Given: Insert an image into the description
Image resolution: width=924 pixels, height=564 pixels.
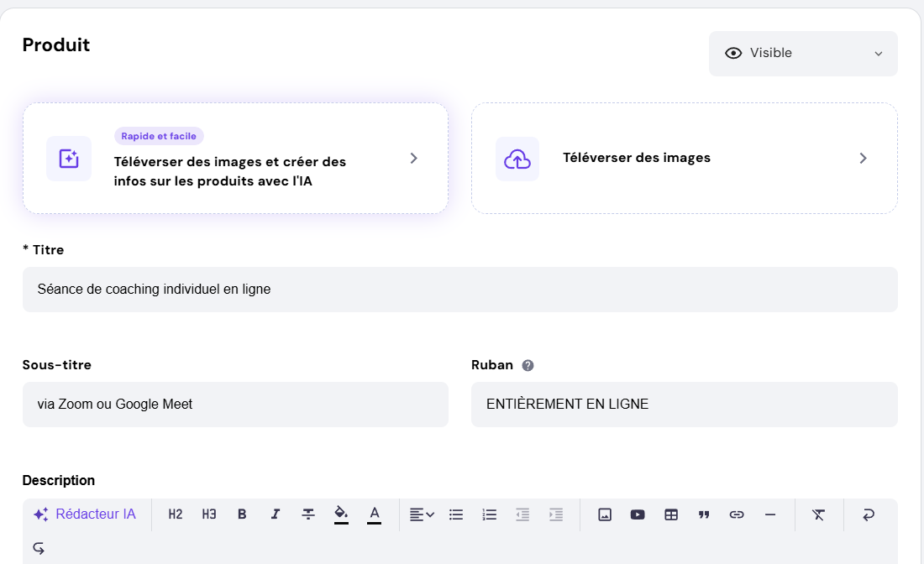Looking at the screenshot, I should point(605,514).
